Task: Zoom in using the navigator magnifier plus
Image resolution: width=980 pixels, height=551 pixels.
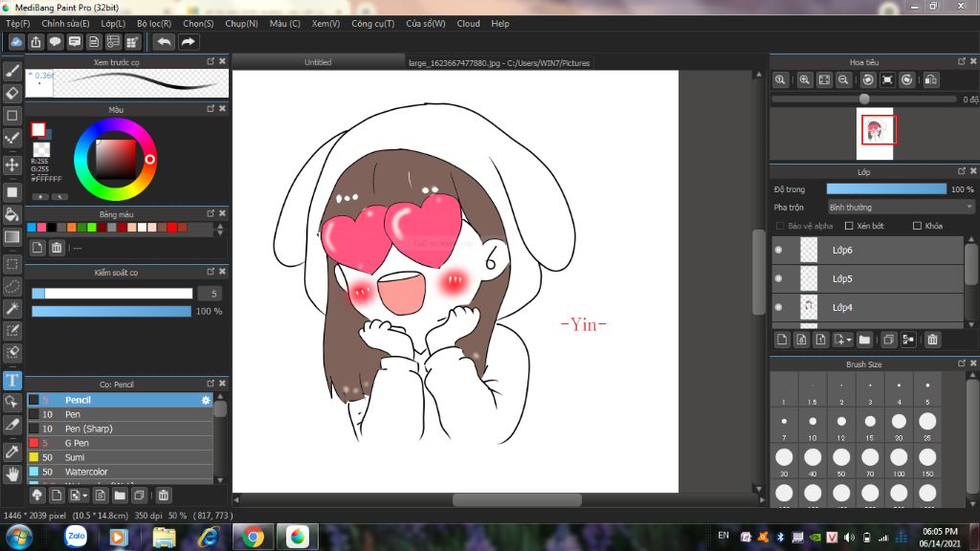Action: click(x=804, y=80)
